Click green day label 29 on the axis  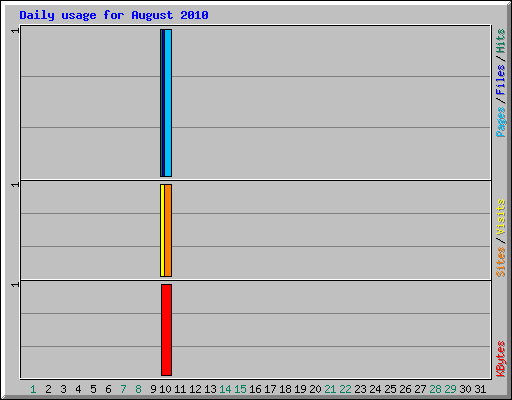(x=450, y=389)
